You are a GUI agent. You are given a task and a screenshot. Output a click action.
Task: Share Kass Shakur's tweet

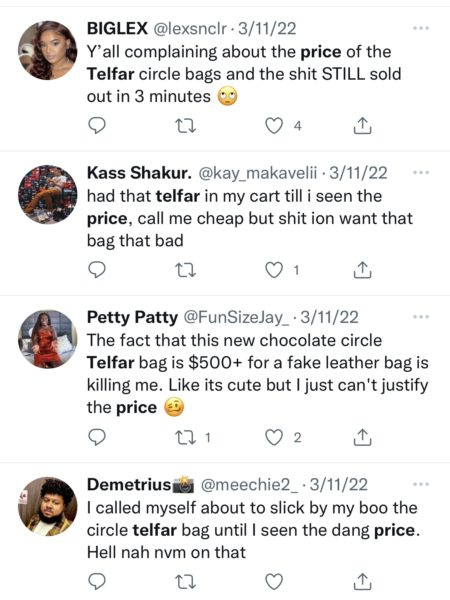tap(362, 270)
